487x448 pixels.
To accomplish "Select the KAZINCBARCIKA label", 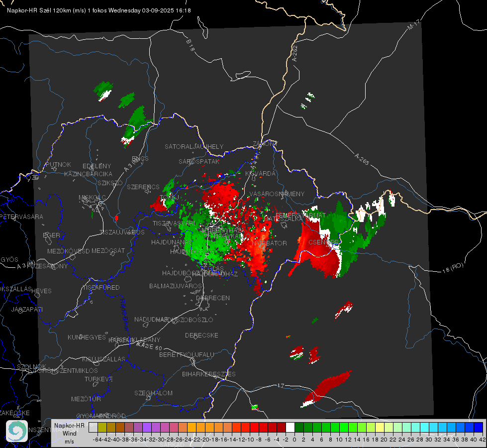I will pyautogui.click(x=88, y=174).
